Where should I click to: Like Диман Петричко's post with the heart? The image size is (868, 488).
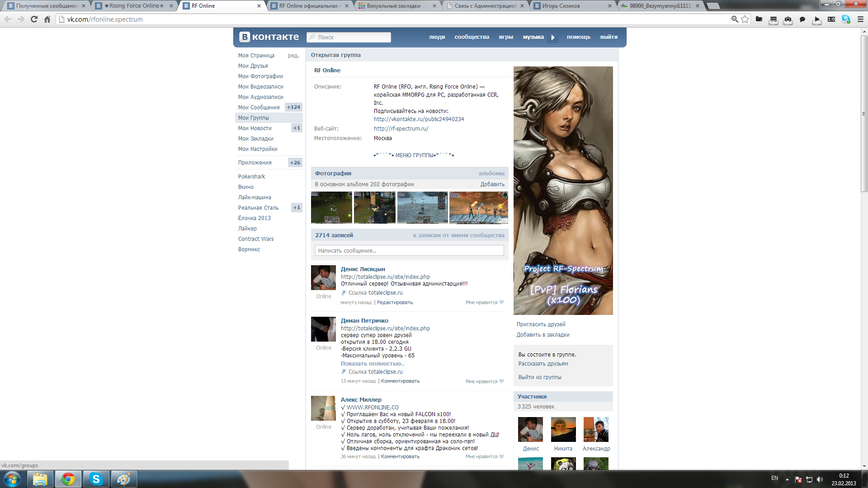coord(501,381)
